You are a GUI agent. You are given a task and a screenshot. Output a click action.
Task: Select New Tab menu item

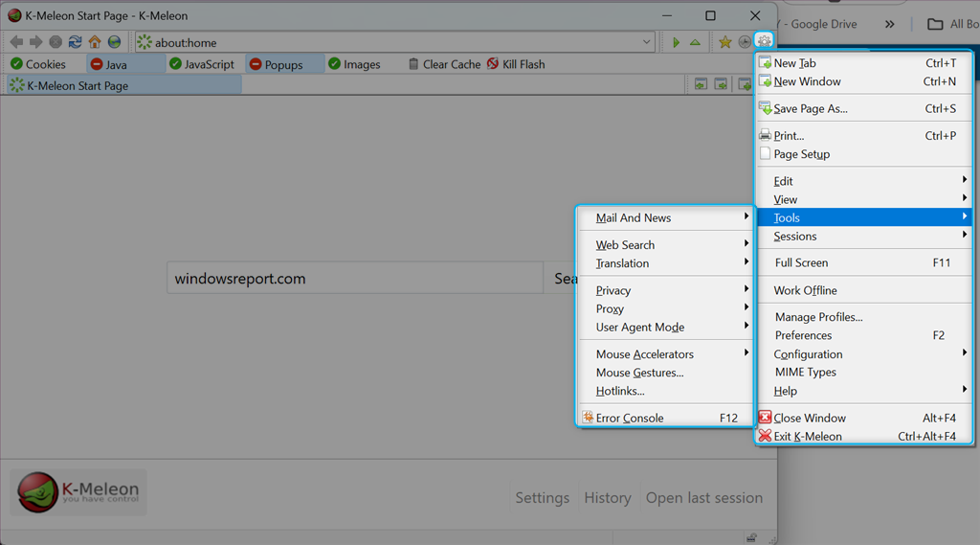865,62
